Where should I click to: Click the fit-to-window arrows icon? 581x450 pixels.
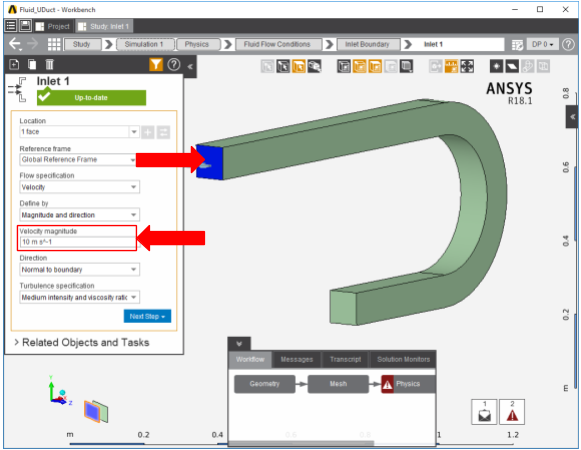(x=467, y=66)
